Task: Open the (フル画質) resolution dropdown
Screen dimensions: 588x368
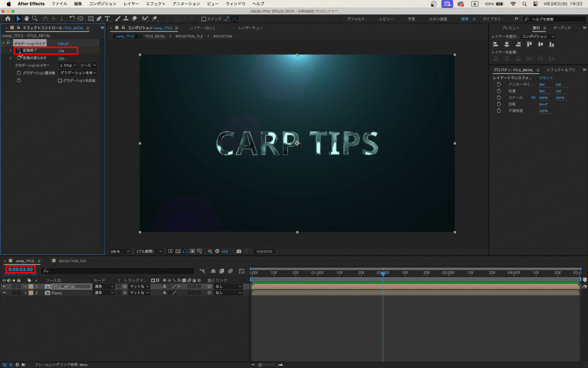Action: [149, 251]
